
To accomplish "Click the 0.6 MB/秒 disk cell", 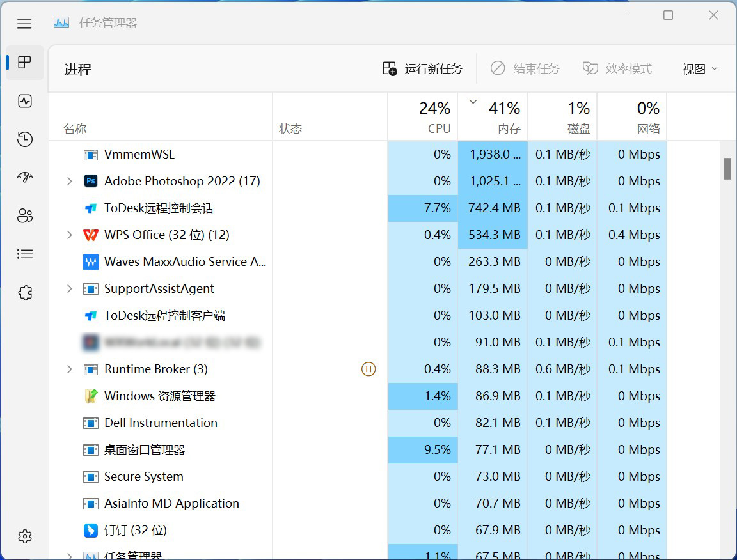I will click(x=562, y=369).
